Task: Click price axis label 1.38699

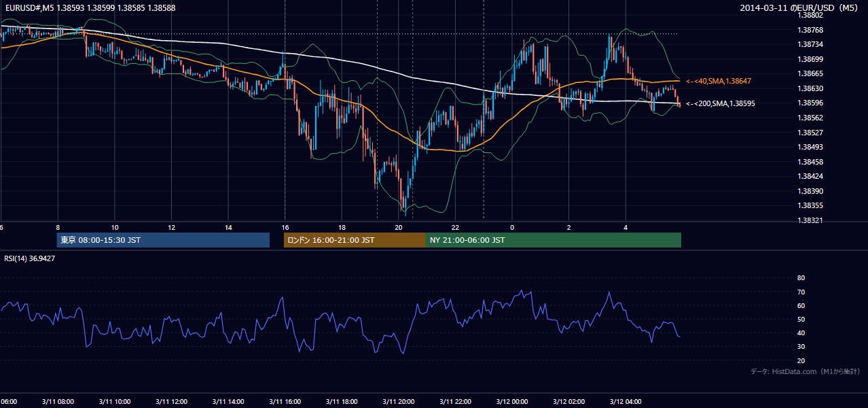Action: coord(810,59)
